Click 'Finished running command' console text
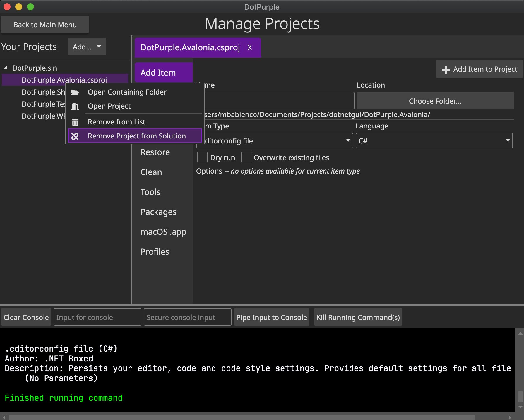The height and width of the screenshot is (420, 524). 64,398
